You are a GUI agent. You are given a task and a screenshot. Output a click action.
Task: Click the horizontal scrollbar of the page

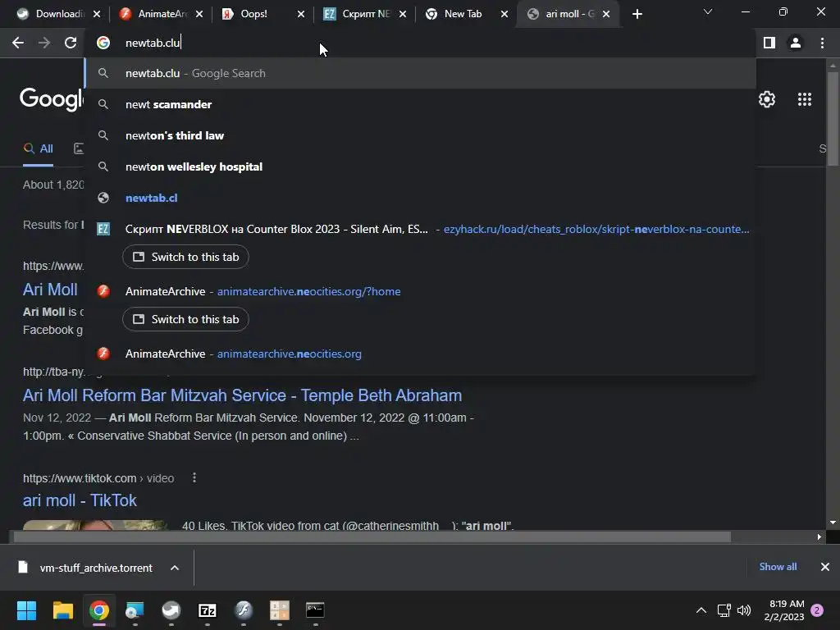pyautogui.click(x=372, y=536)
